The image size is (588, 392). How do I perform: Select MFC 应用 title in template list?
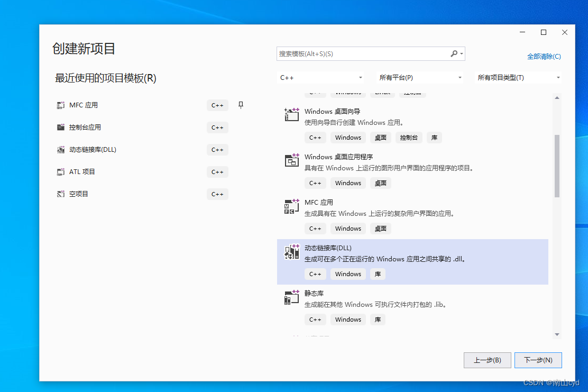coord(319,203)
